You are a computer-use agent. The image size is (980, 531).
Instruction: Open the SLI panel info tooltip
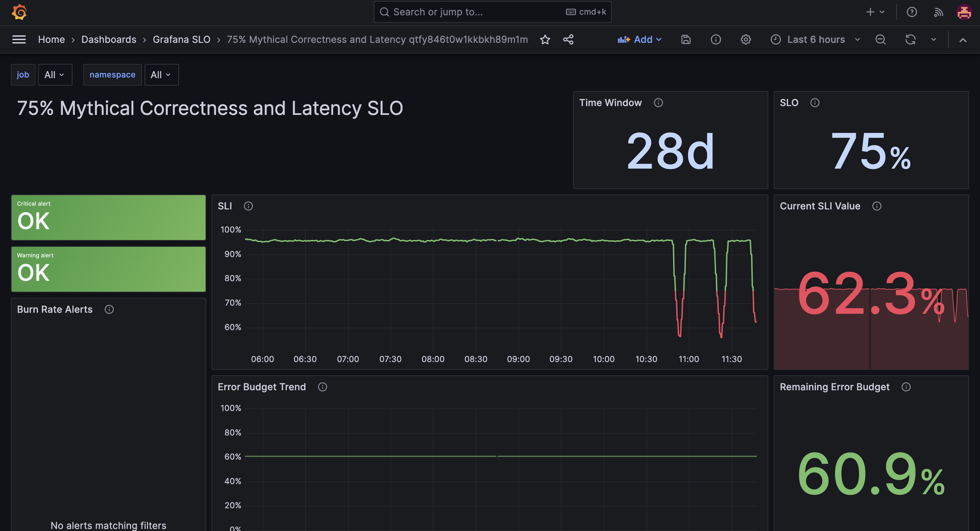pos(248,206)
